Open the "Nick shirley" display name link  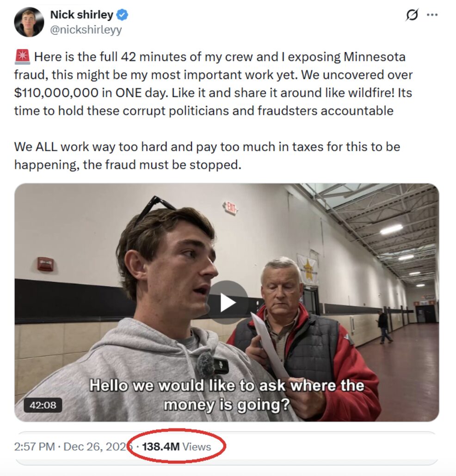[81, 15]
